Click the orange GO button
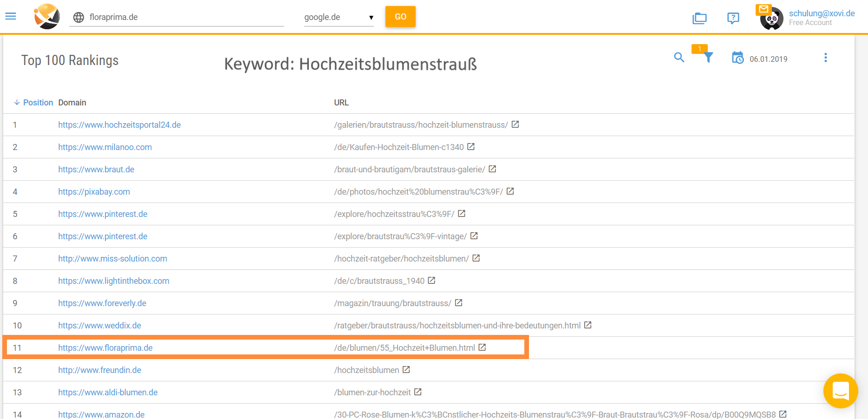 [x=400, y=17]
